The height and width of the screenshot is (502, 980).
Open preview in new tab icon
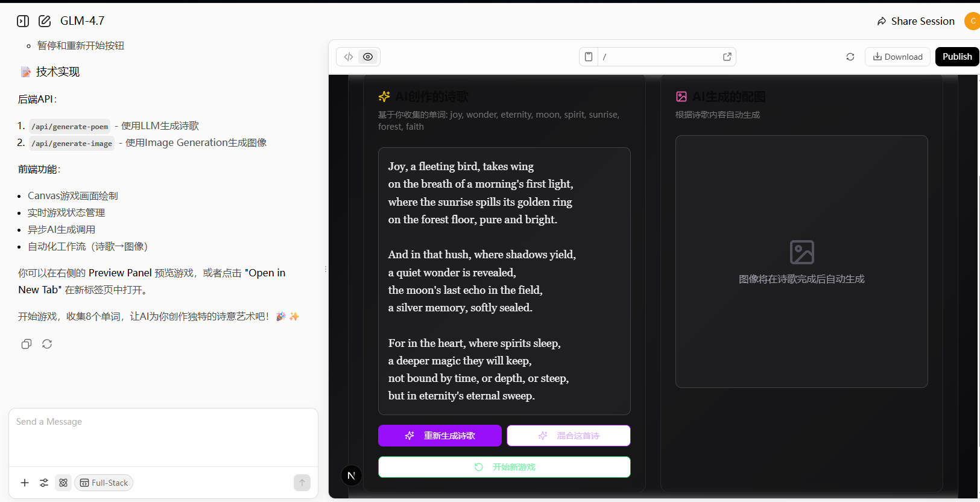pos(727,57)
